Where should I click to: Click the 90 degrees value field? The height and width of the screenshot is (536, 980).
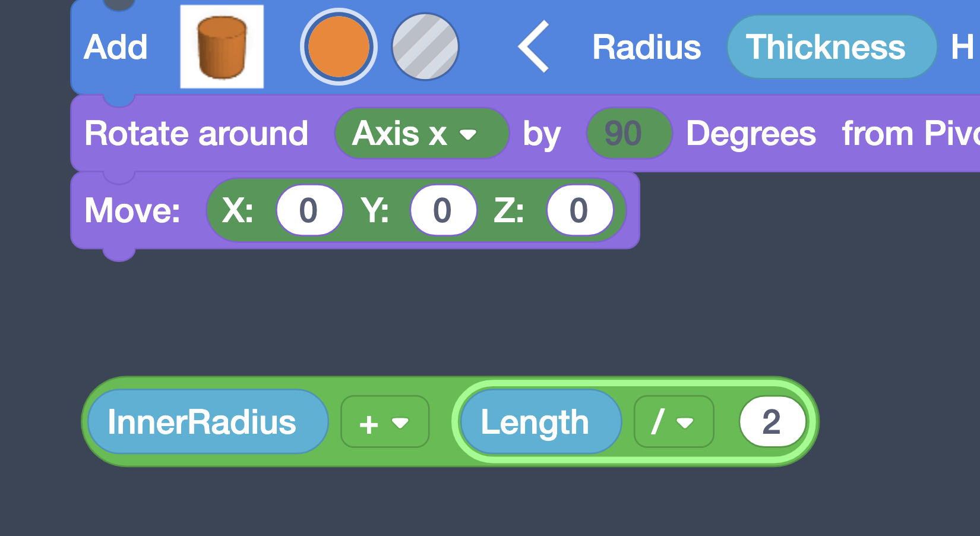624,133
